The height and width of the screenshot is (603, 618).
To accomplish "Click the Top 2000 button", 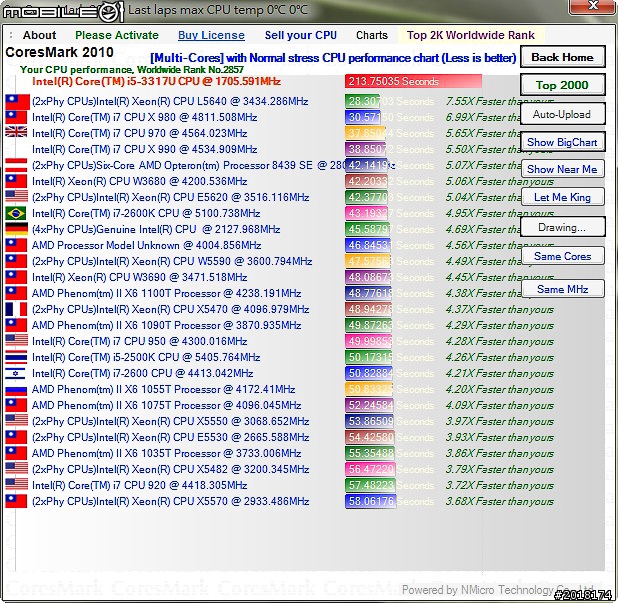I will pyautogui.click(x=562, y=85).
